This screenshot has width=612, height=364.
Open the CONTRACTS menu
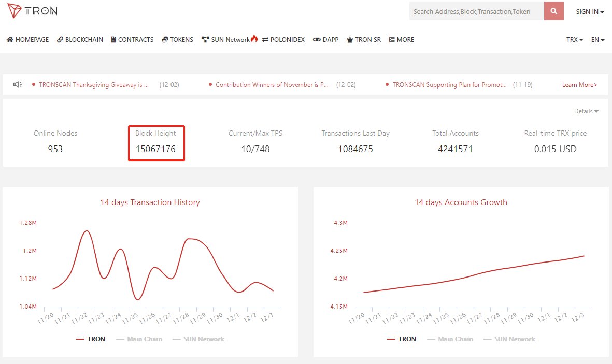click(x=132, y=40)
